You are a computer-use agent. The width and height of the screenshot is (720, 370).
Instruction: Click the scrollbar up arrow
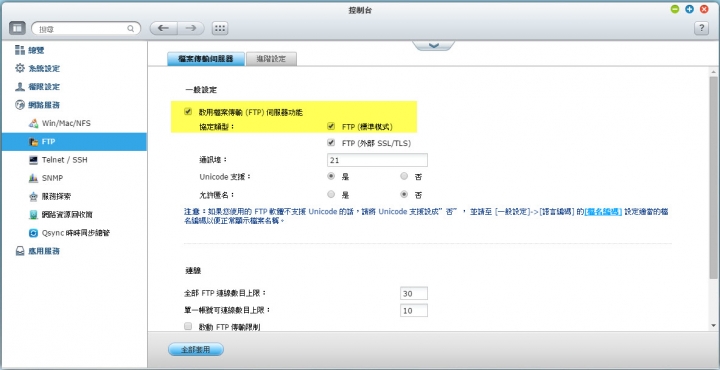713,72
